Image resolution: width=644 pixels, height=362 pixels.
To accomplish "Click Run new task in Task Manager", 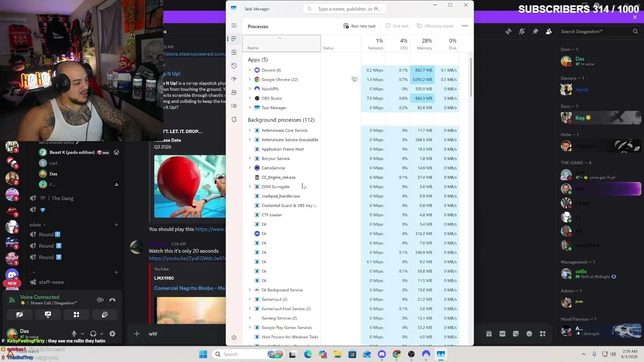I will [360, 26].
